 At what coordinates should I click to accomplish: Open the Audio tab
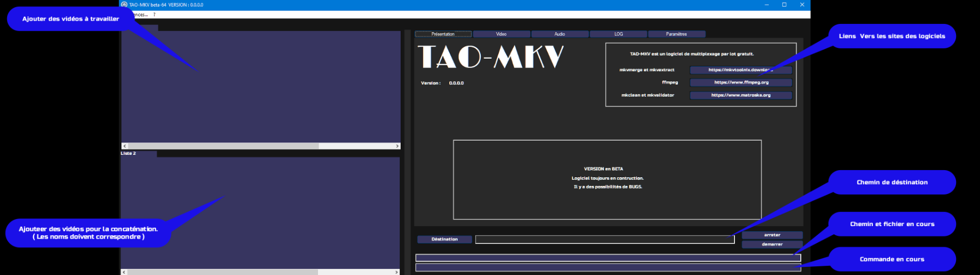[560, 34]
